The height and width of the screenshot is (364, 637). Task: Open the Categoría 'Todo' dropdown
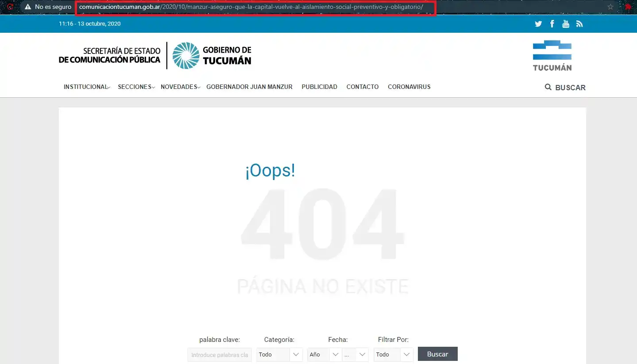click(x=279, y=354)
